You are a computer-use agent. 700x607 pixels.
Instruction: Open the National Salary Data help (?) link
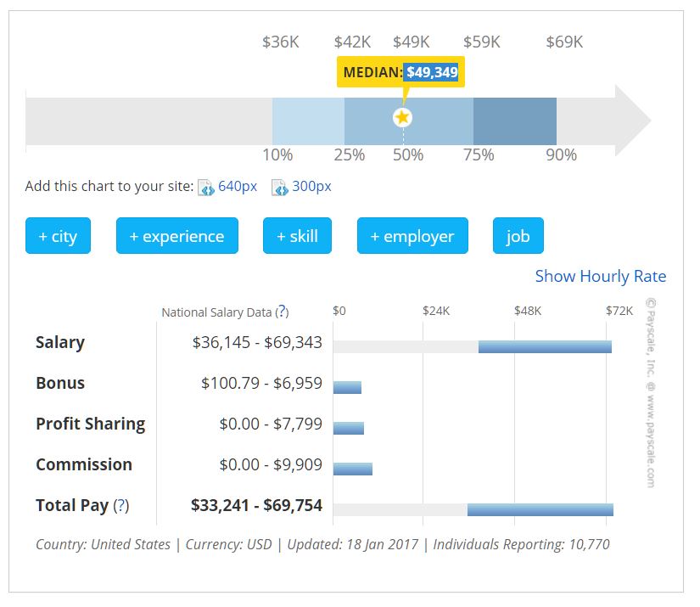(283, 312)
